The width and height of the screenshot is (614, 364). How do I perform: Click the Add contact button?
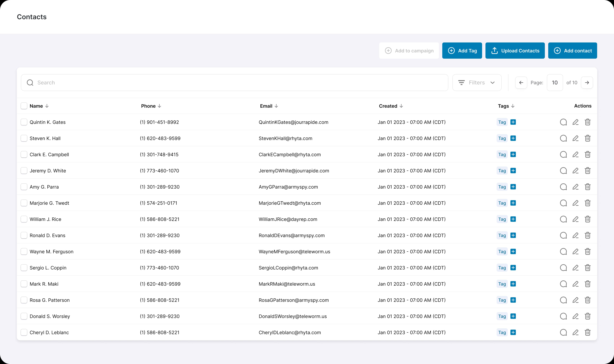tap(573, 51)
